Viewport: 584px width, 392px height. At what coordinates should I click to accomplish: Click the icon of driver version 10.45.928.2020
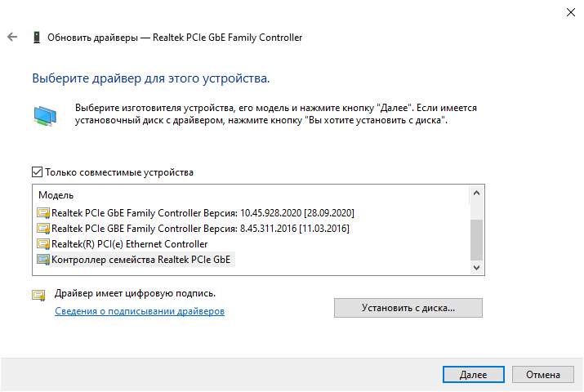point(44,213)
